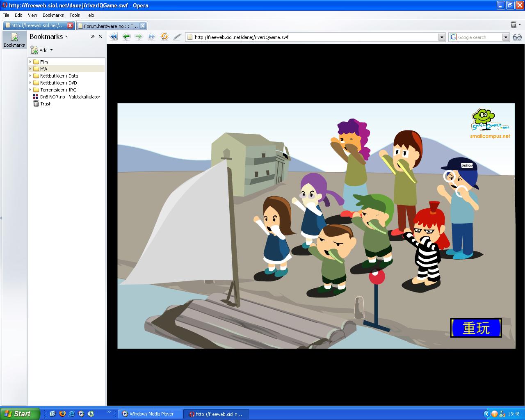Go forward with the green right arrow

click(139, 37)
